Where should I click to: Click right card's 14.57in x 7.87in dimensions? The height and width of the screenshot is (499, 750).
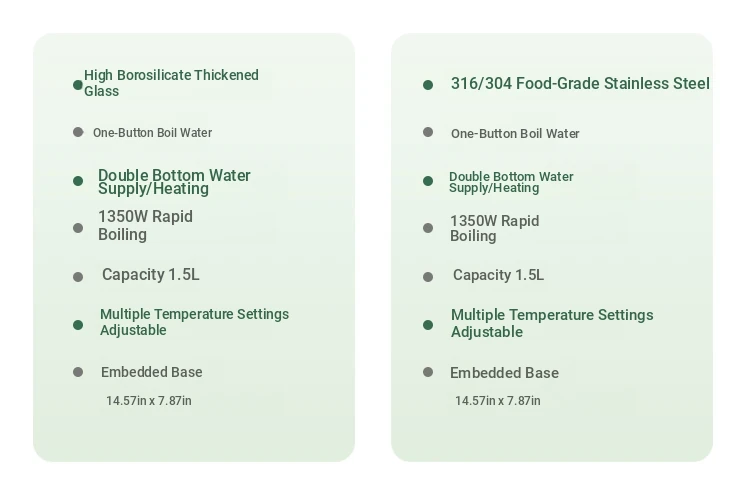[498, 401]
